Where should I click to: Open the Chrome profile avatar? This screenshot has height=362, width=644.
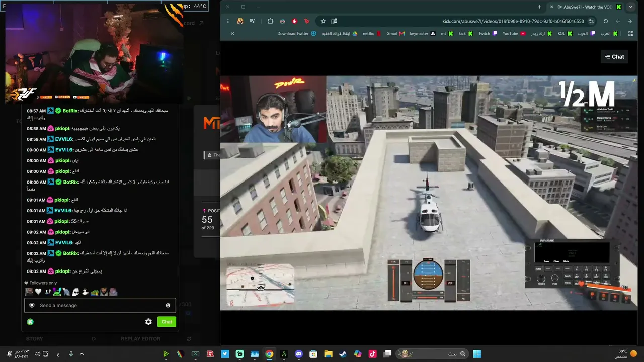pyautogui.click(x=240, y=21)
